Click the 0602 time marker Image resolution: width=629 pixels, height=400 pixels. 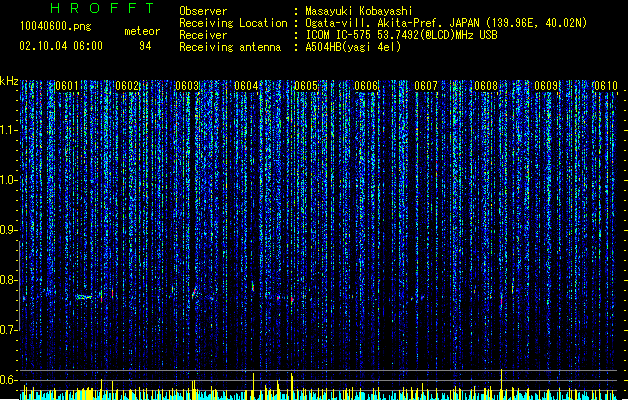127,86
